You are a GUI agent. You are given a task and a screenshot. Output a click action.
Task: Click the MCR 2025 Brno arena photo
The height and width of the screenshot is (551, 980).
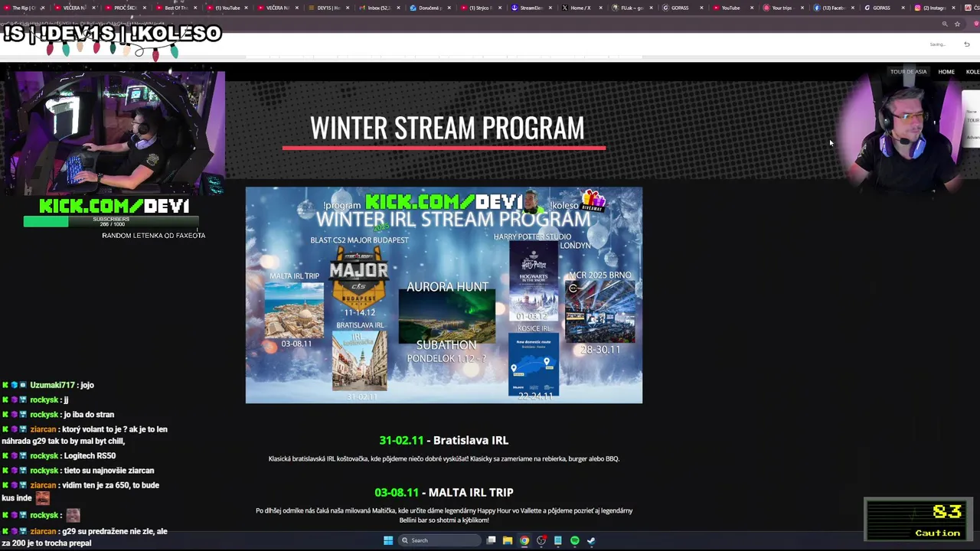[599, 311]
